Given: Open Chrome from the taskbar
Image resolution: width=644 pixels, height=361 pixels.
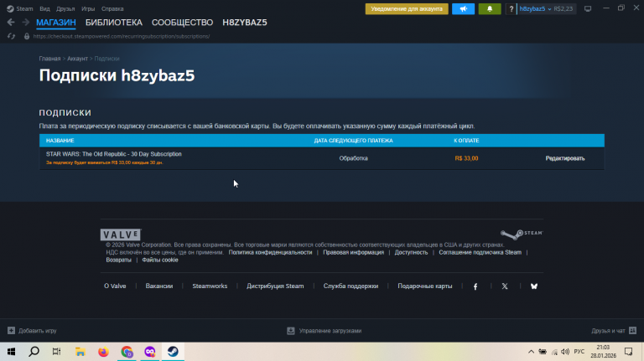Looking at the screenshot, I should pyautogui.click(x=127, y=352).
